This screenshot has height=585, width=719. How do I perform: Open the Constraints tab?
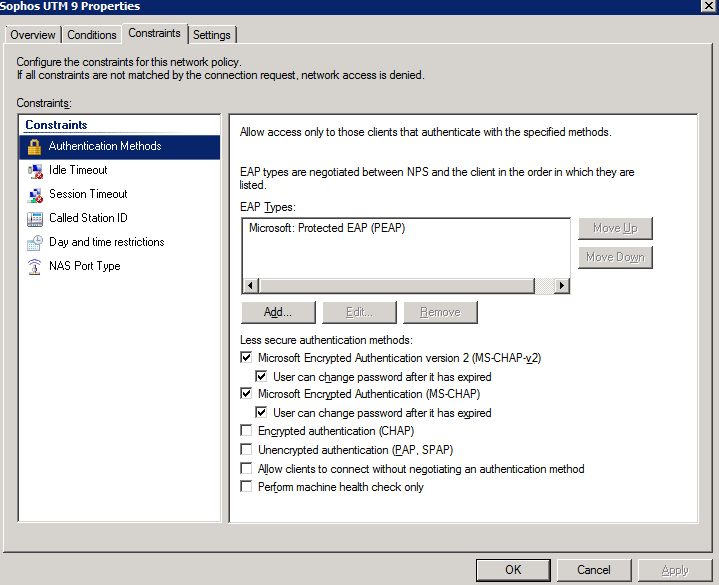tap(155, 33)
